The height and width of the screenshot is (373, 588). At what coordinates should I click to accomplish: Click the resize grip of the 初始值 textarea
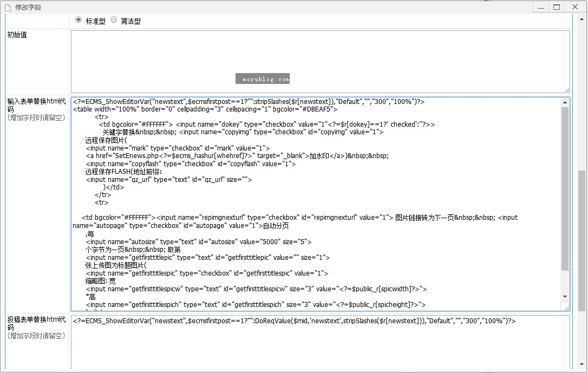tap(566, 89)
